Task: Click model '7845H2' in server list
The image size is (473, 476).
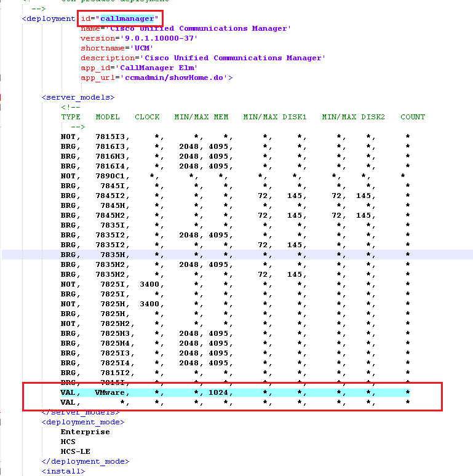Action: 110,215
